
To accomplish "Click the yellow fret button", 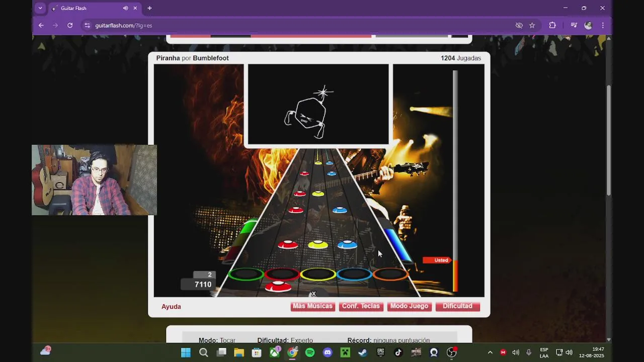I will (318, 274).
